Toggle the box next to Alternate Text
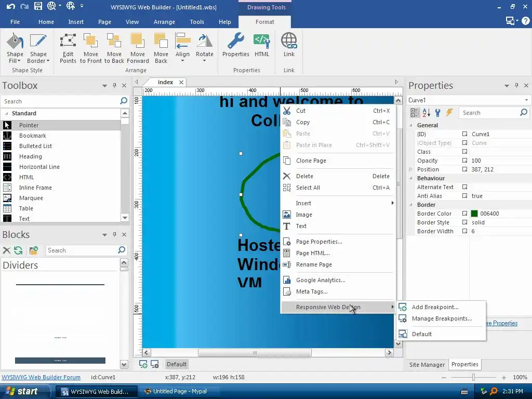The image size is (532, 399). coord(465,187)
